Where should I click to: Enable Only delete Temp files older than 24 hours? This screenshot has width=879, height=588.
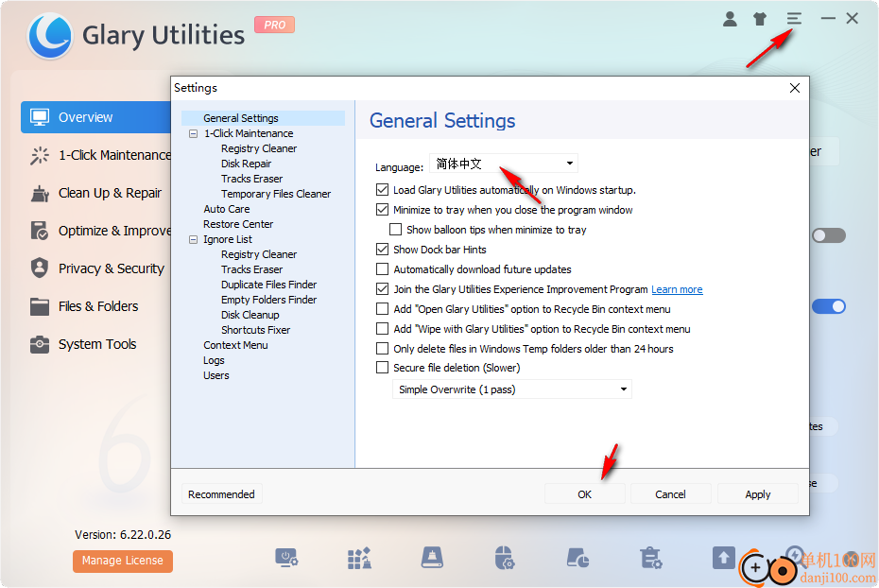(383, 349)
